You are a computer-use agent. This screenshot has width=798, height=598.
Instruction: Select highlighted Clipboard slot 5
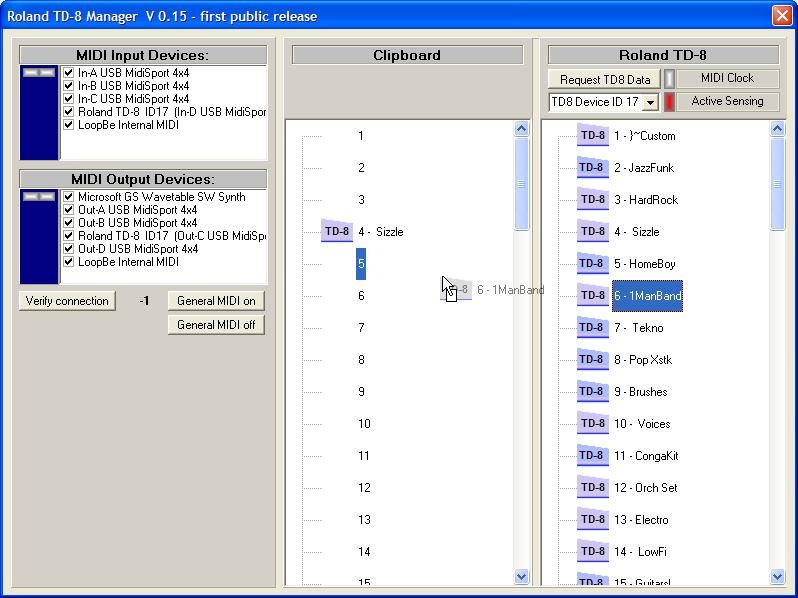pos(361,264)
